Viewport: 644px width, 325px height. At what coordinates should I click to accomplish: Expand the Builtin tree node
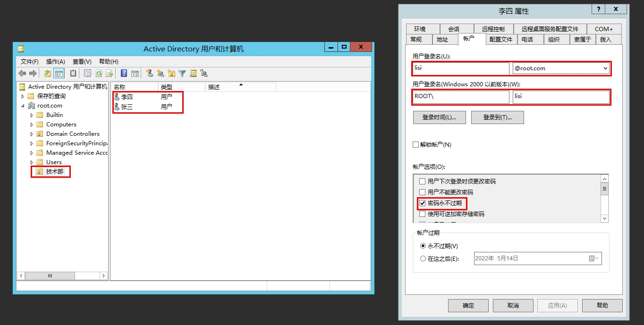pyautogui.click(x=32, y=115)
